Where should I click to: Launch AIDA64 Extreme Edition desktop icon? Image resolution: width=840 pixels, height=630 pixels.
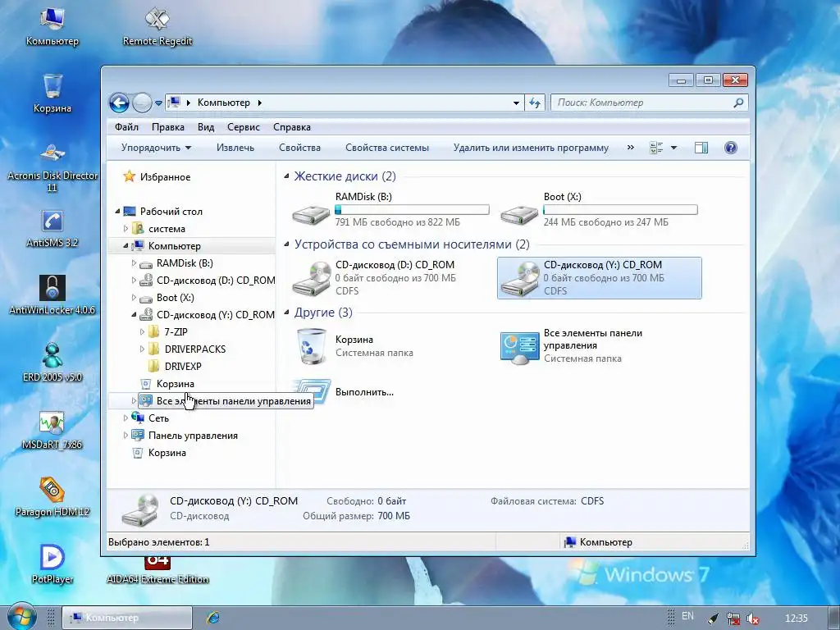tap(157, 571)
